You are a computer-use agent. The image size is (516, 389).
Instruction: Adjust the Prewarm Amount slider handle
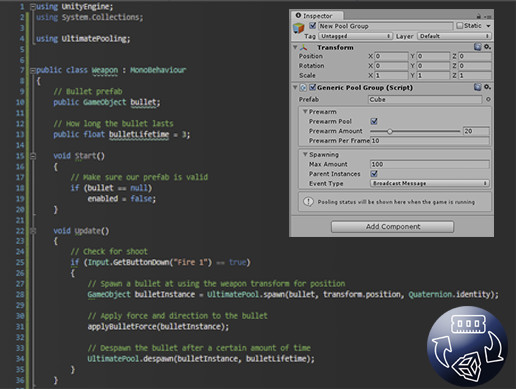389,131
